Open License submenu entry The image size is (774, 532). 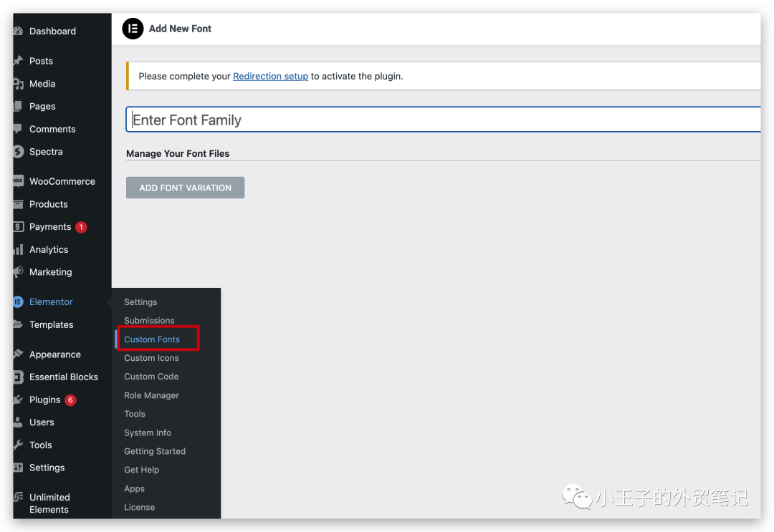[x=140, y=507]
